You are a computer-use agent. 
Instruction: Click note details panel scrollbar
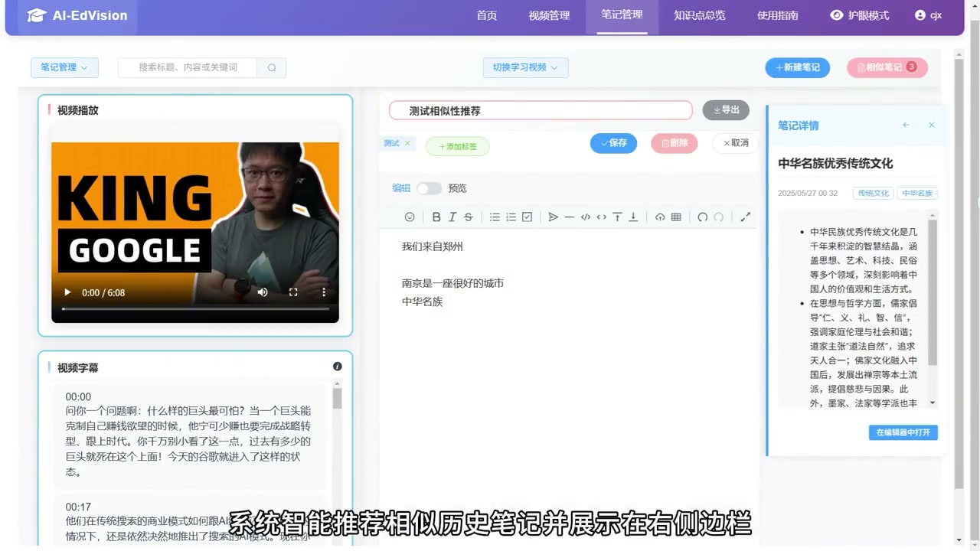tap(933, 293)
